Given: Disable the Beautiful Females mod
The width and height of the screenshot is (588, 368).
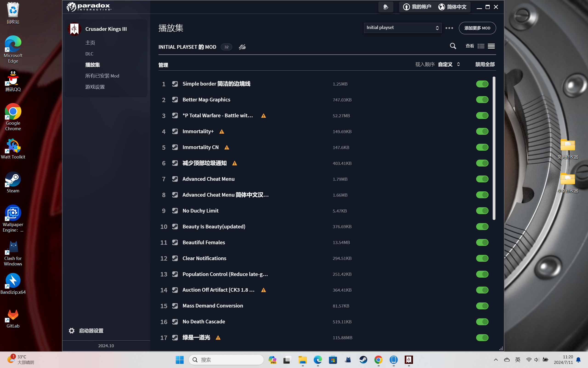Looking at the screenshot, I should 482,242.
